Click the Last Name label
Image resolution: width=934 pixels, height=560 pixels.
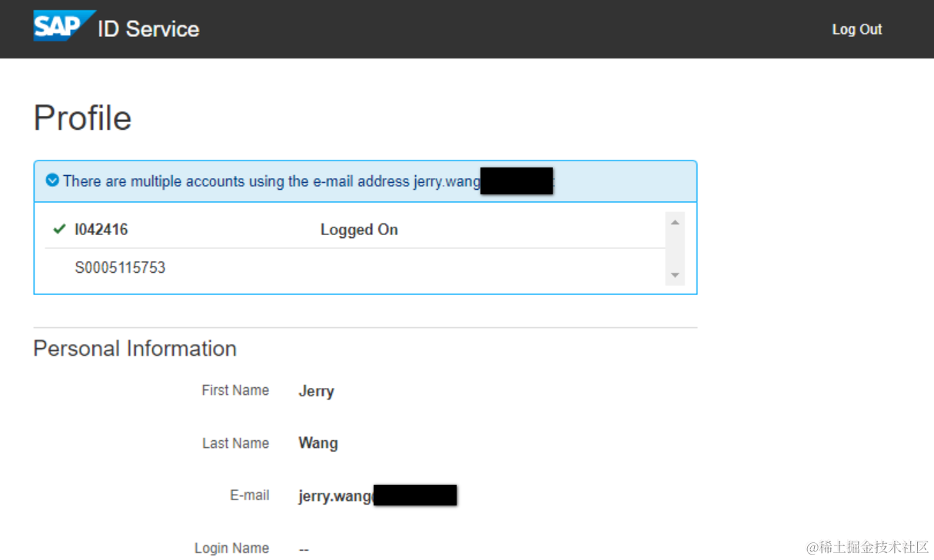pyautogui.click(x=235, y=443)
